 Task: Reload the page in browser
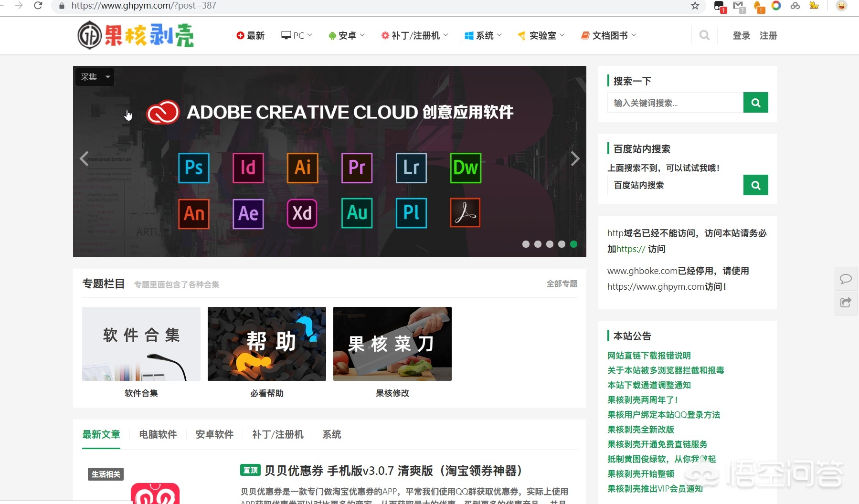[x=38, y=6]
